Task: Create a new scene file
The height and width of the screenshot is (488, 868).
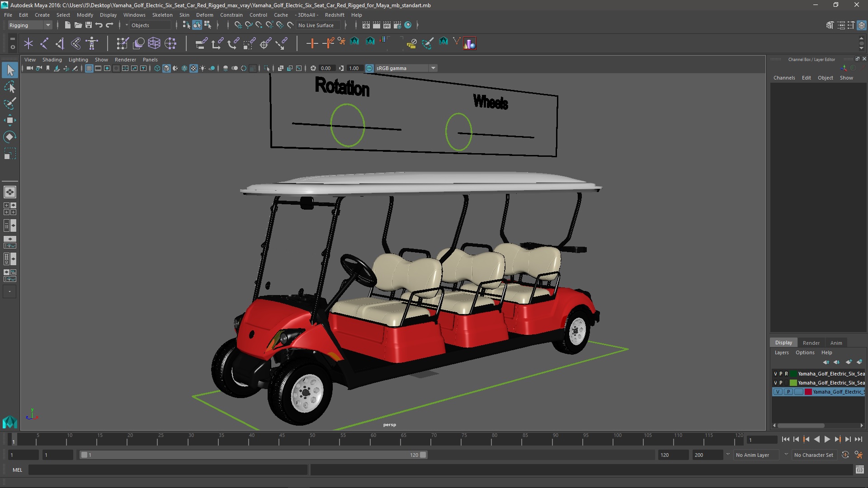Action: coord(67,25)
